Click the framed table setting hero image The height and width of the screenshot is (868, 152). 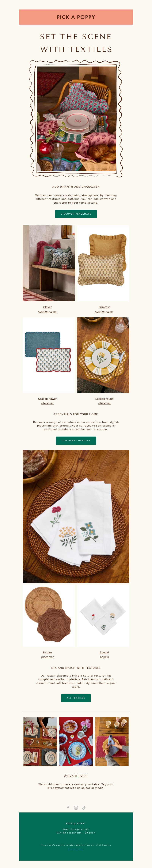coord(76,119)
